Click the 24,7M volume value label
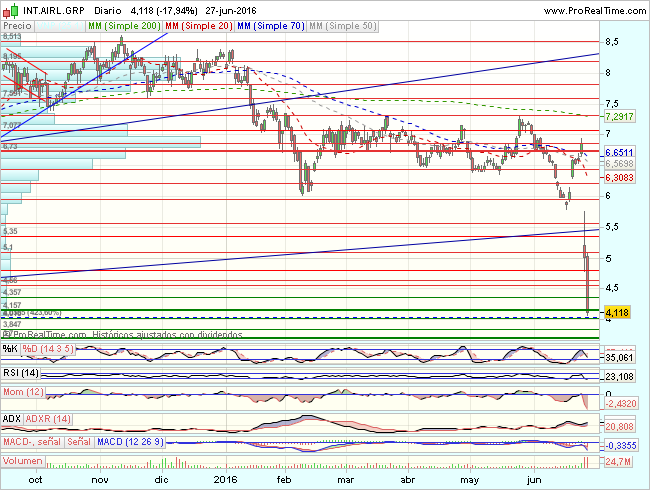Viewport: 650px width, 490px height. click(x=619, y=463)
